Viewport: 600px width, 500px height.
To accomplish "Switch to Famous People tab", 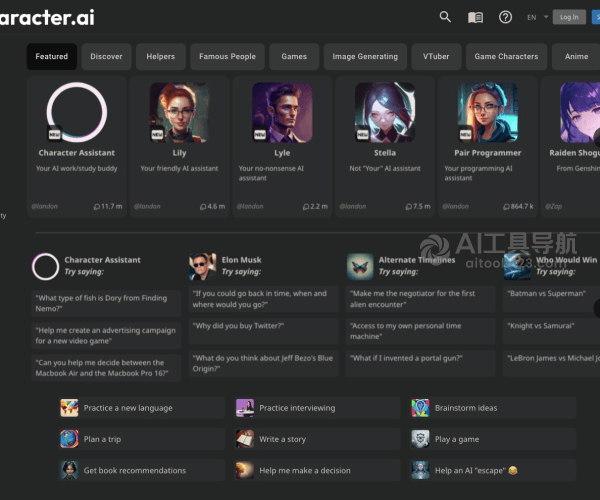I will (227, 57).
